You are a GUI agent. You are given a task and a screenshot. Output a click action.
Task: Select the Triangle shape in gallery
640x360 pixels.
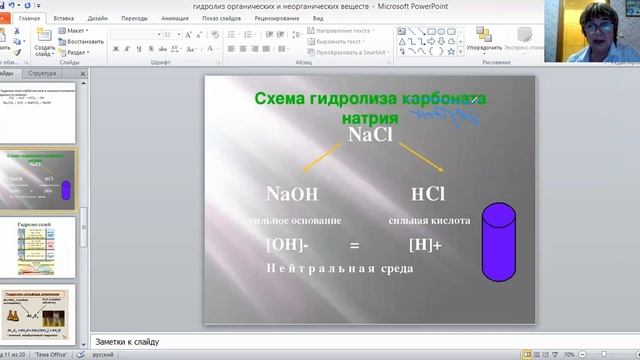402,42
